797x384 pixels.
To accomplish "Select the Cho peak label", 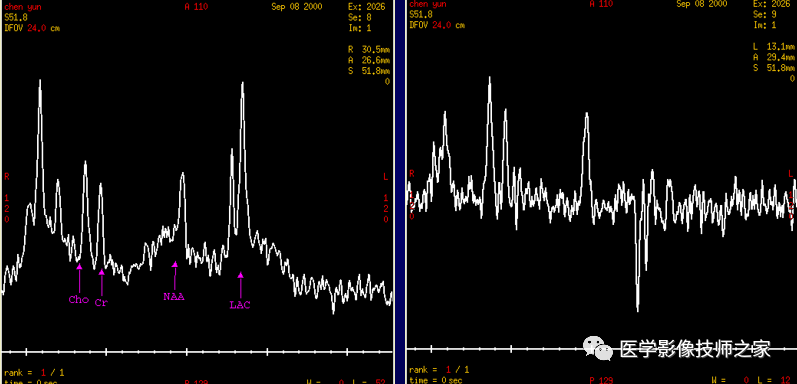I will coord(79,299).
